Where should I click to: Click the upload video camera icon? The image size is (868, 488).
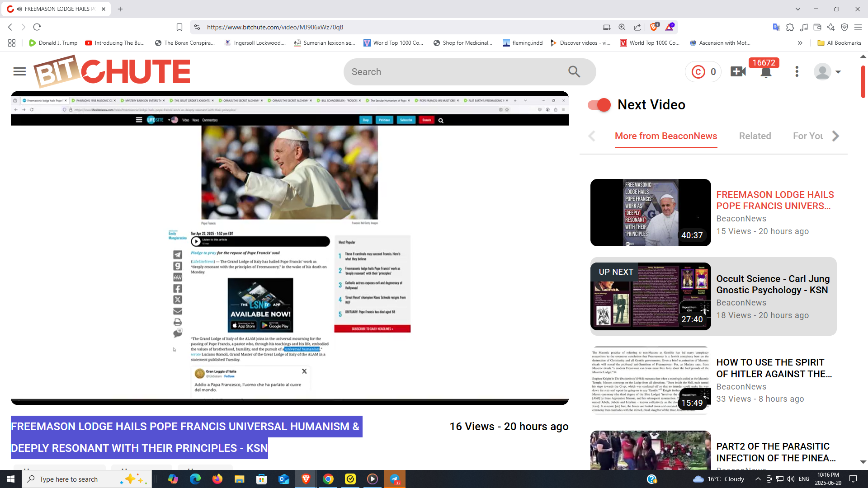(x=738, y=71)
